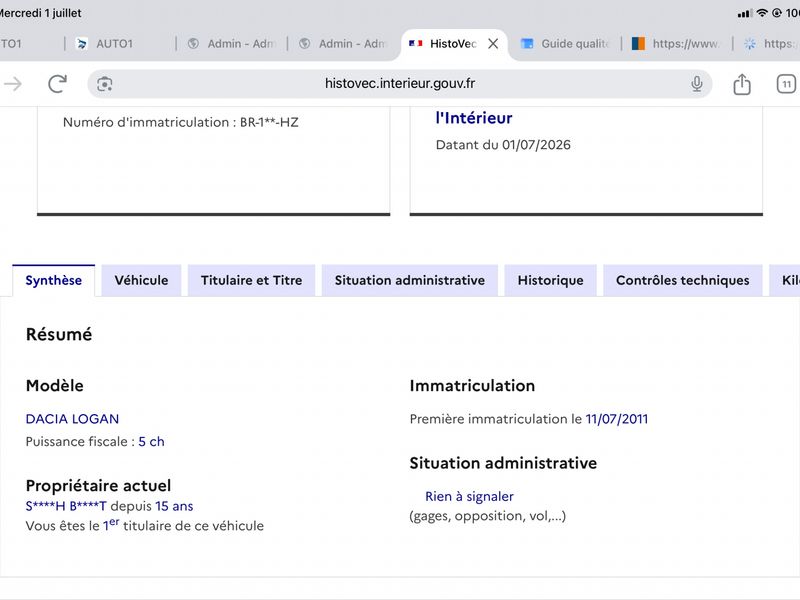
Task: Click the Rien à signaler text
Action: point(469,496)
